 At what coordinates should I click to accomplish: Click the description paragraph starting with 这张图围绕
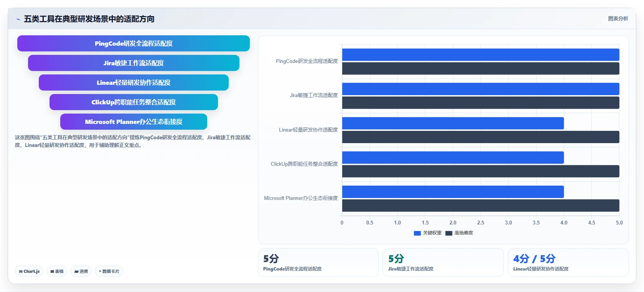coord(133,141)
